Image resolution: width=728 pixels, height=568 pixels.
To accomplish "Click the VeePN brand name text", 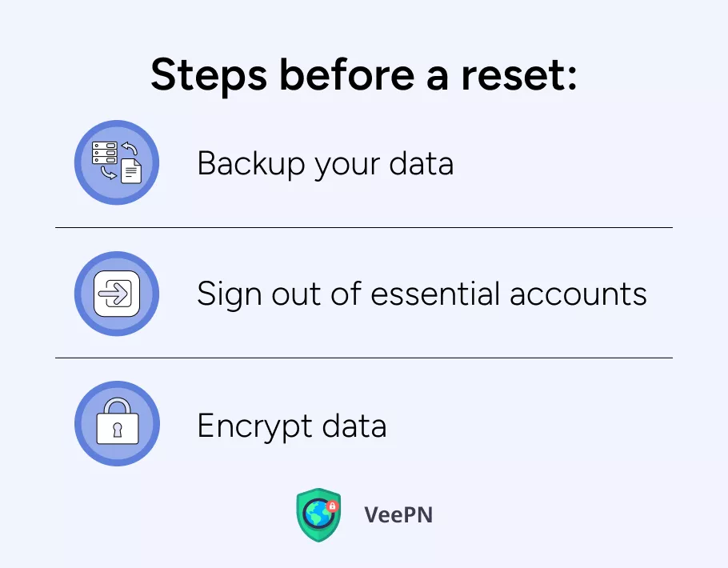I will [398, 514].
